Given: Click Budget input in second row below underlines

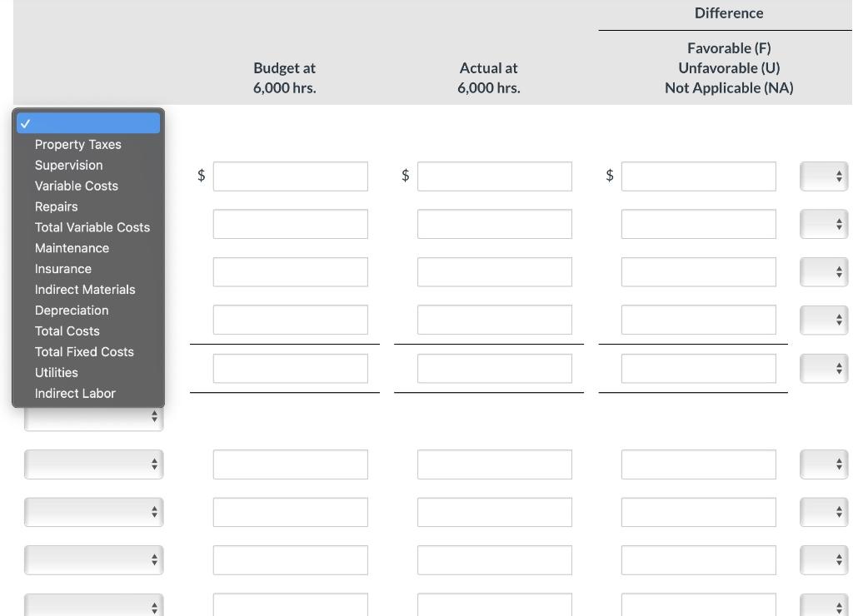Looking at the screenshot, I should tap(291, 512).
